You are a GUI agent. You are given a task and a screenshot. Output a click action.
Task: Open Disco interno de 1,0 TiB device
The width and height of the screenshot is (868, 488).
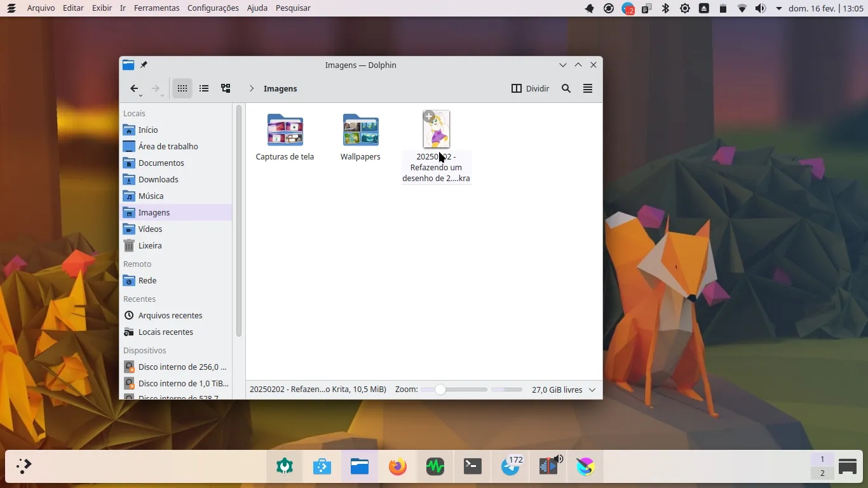(176, 383)
